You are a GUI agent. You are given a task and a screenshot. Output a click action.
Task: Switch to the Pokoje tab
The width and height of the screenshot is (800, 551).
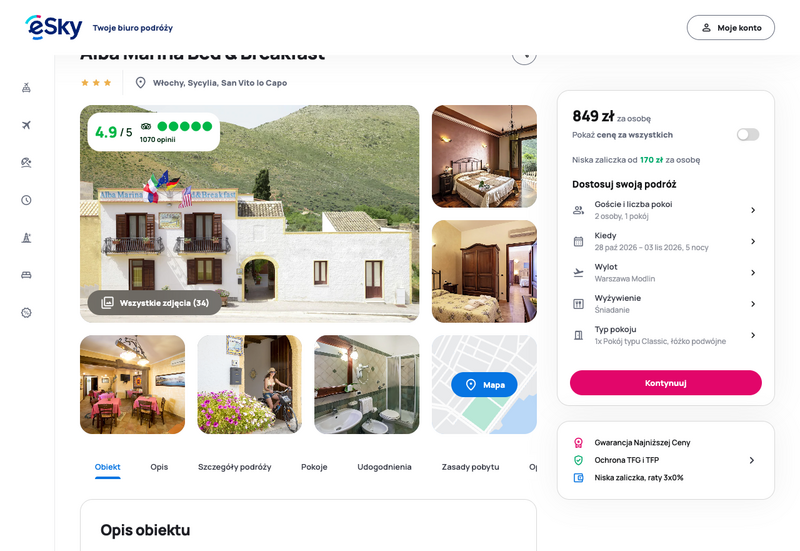tap(314, 467)
